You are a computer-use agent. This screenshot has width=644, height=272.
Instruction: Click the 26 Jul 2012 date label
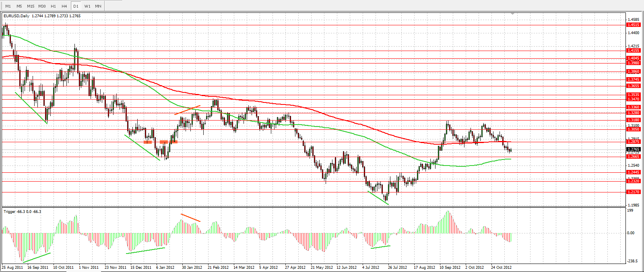pyautogui.click(x=398, y=267)
